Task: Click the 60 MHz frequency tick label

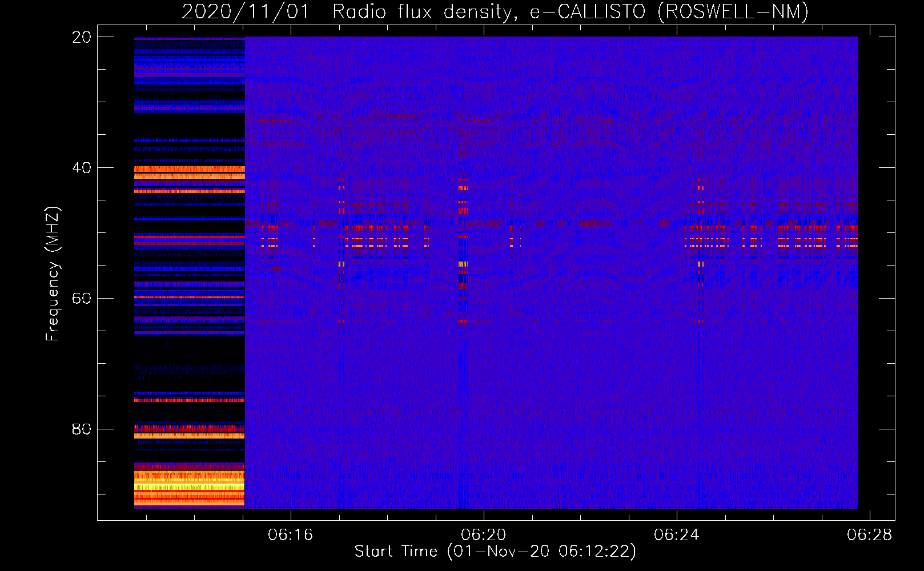Action: coord(82,299)
